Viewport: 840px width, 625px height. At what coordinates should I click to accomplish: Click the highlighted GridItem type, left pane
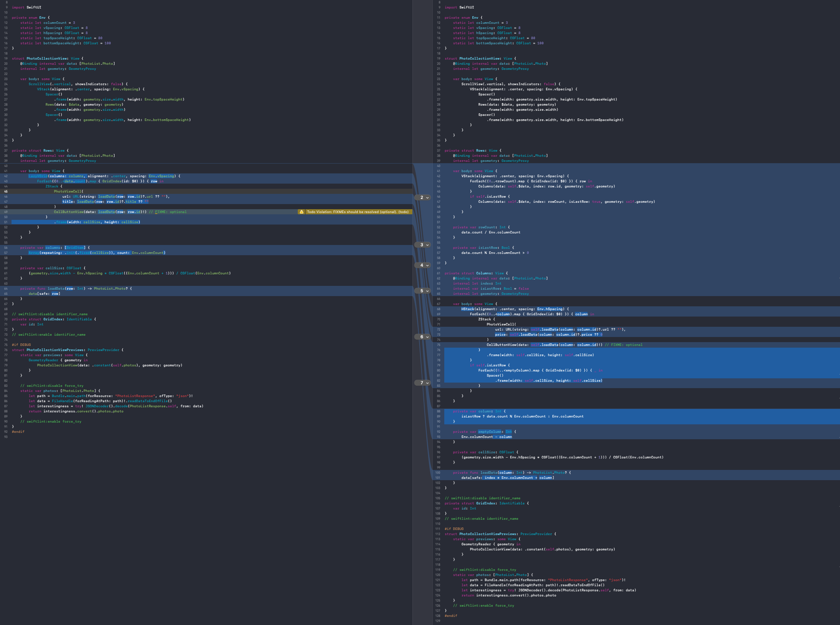(75, 248)
